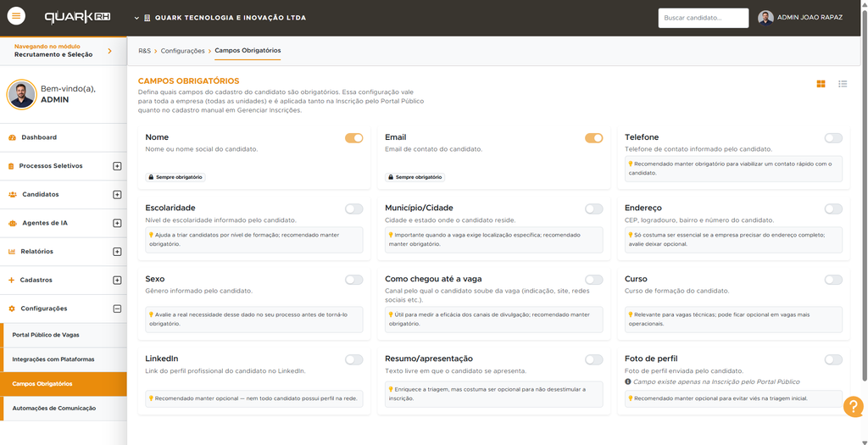Click the Recrutamento e Seleção module label
Image resolution: width=868 pixels, height=445 pixels.
pyautogui.click(x=53, y=55)
